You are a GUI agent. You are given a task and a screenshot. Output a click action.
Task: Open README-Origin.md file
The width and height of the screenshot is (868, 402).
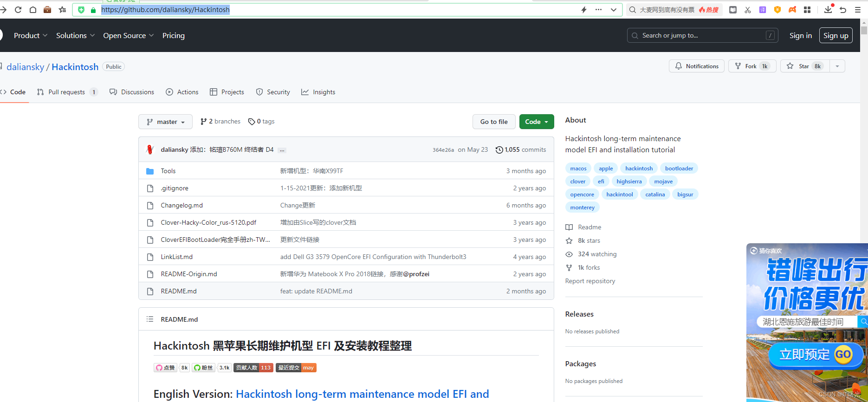[189, 274]
